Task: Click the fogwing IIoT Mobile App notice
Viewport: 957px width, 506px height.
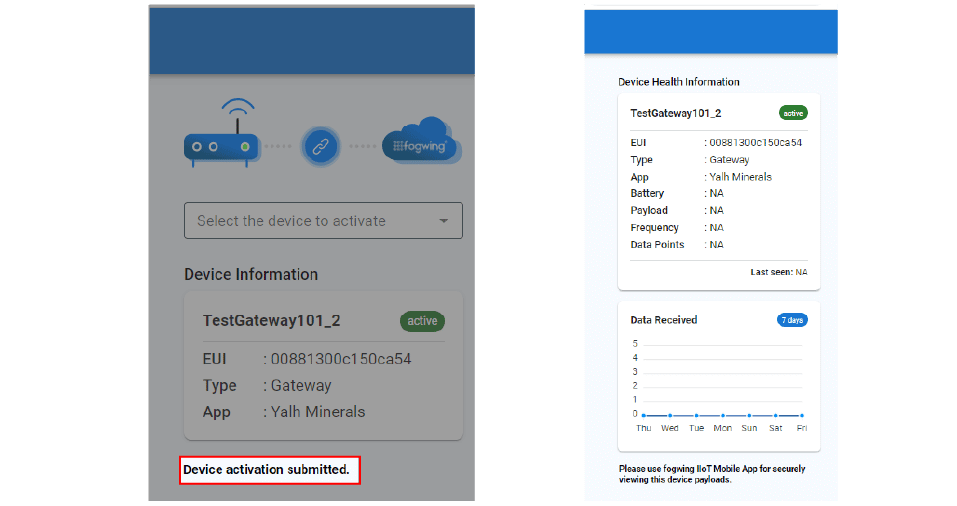Action: click(x=712, y=474)
